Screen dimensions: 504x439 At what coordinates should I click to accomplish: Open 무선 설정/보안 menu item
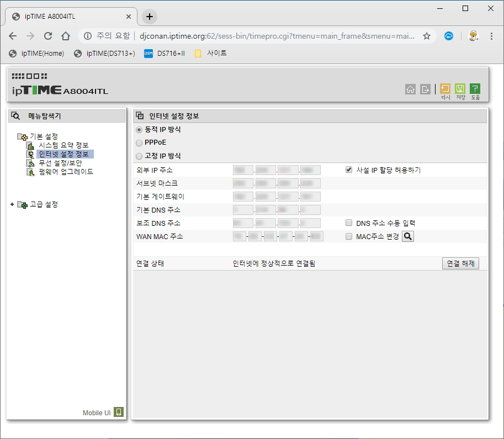pyautogui.click(x=60, y=163)
